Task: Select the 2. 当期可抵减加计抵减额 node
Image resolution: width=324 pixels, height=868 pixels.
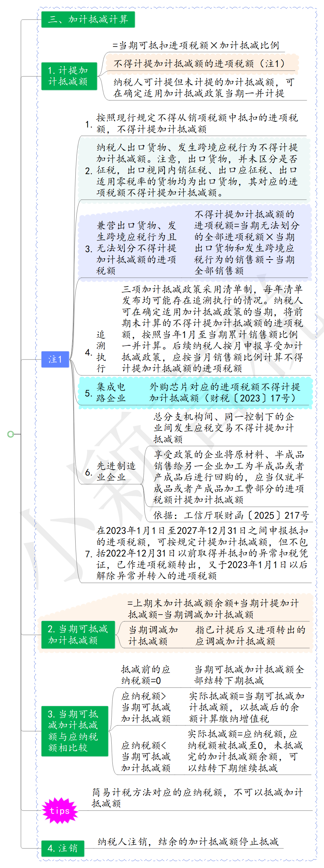Action: (x=78, y=635)
